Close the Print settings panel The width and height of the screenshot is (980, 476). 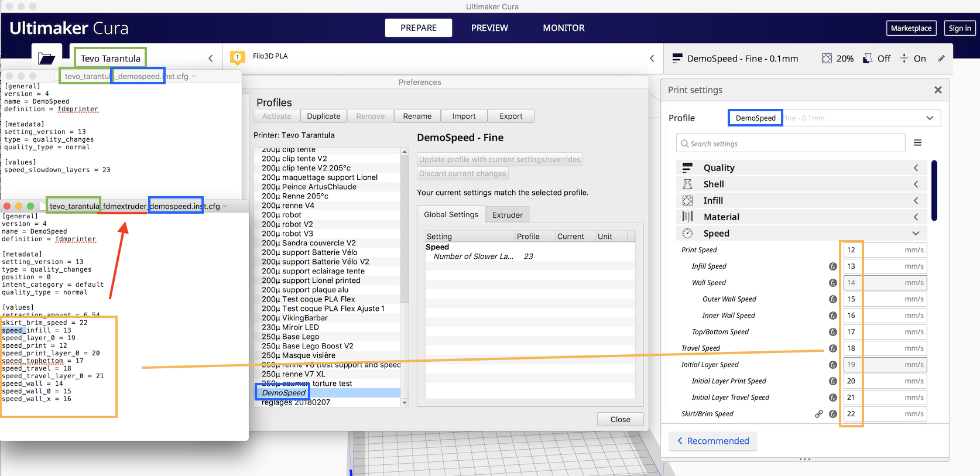point(938,90)
